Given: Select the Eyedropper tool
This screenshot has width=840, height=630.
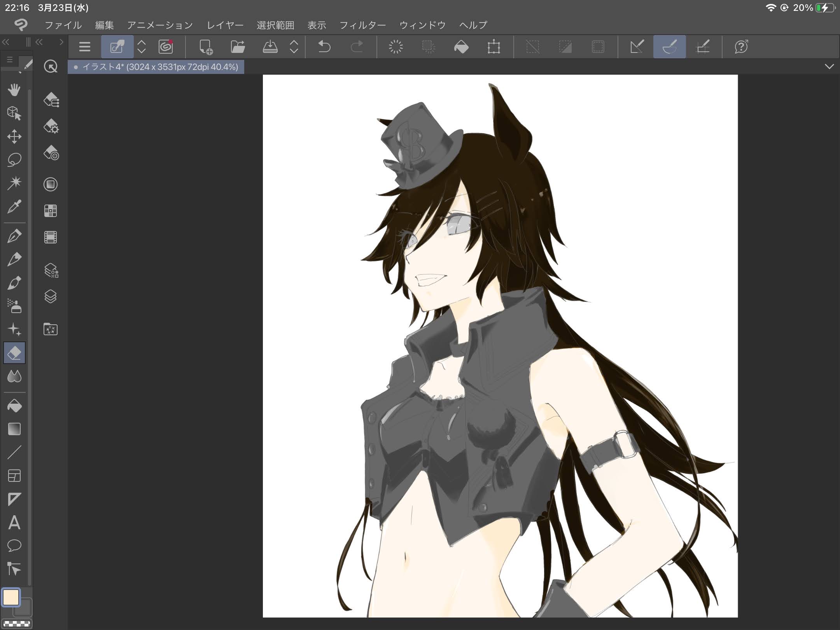Looking at the screenshot, I should [x=14, y=206].
